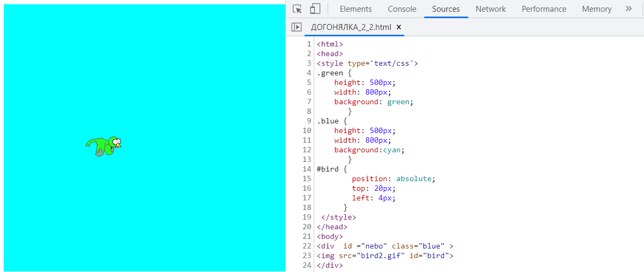Go to the Network tab
The image size is (644, 272).
point(490,9)
